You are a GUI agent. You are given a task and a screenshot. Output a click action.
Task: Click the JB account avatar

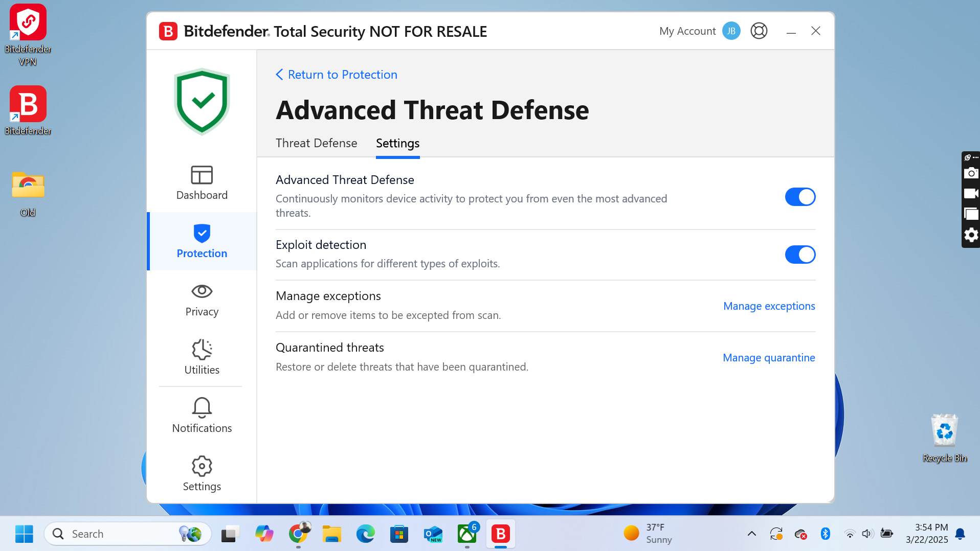pos(731,31)
